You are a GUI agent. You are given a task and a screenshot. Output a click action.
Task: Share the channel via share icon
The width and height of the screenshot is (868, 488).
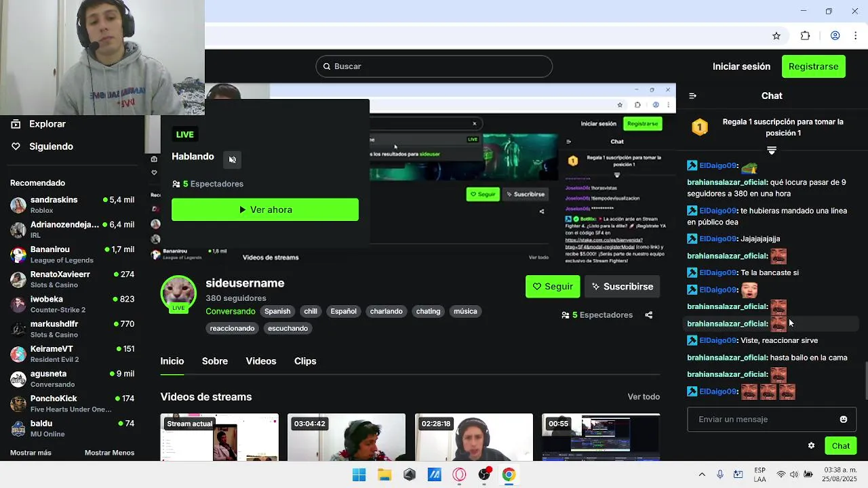649,315
